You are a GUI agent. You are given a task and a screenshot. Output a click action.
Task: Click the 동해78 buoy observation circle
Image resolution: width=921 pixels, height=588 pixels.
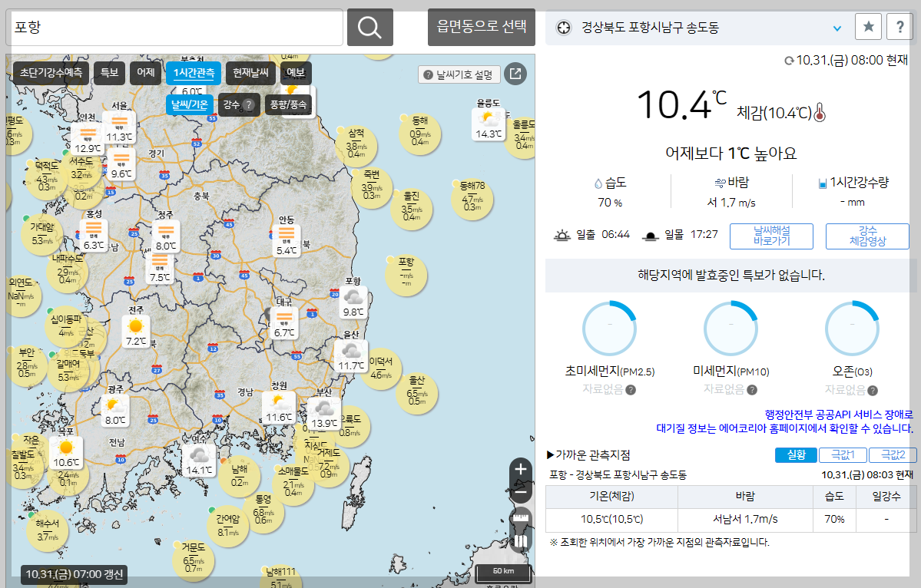[472, 199]
